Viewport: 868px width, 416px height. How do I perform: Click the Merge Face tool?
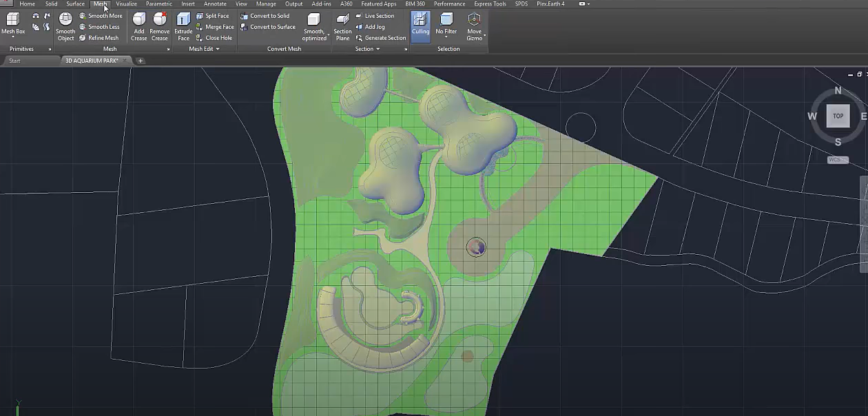click(214, 27)
